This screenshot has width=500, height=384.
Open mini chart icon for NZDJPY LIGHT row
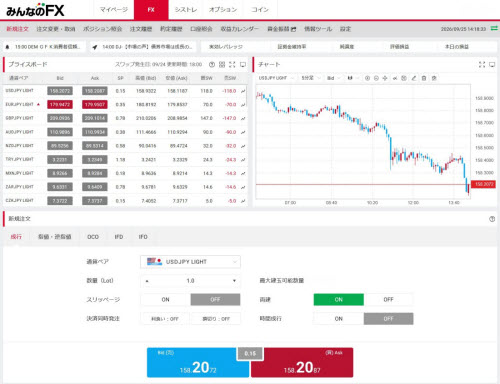pyautogui.click(x=243, y=146)
